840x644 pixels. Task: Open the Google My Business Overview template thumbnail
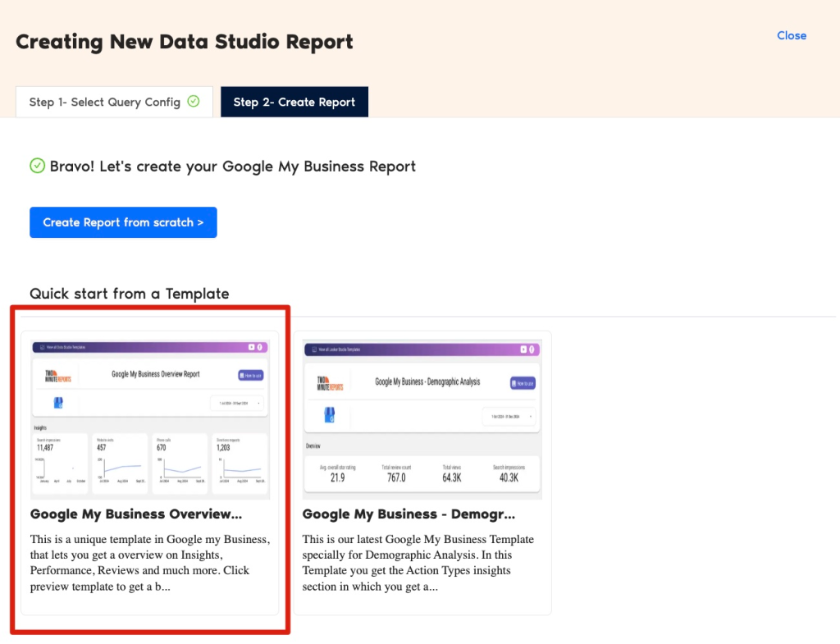point(150,419)
